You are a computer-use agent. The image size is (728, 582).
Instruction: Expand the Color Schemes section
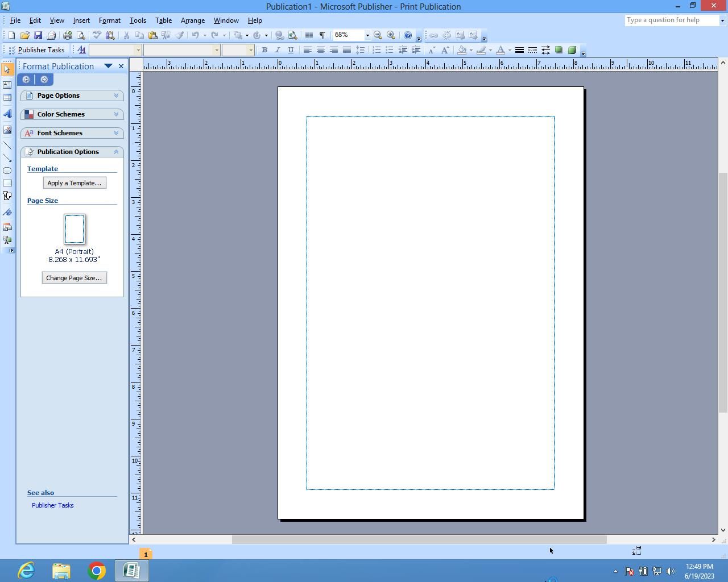click(x=72, y=114)
